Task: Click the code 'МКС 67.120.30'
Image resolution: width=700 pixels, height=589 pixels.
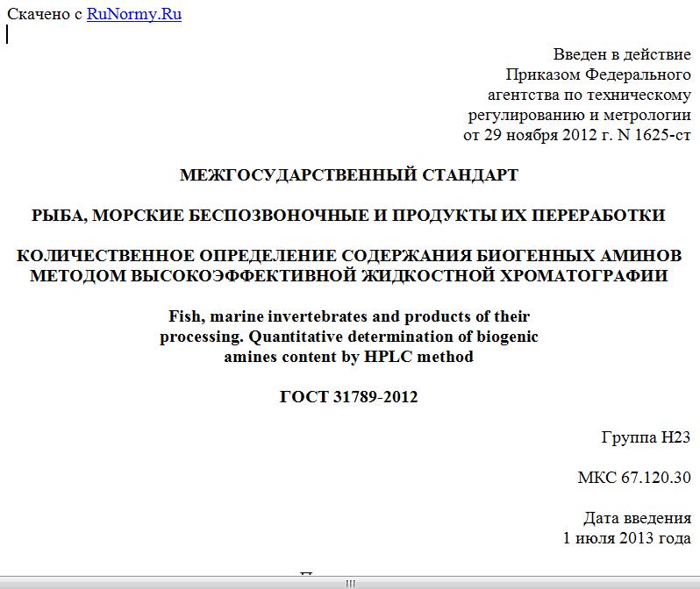Action: tap(634, 478)
